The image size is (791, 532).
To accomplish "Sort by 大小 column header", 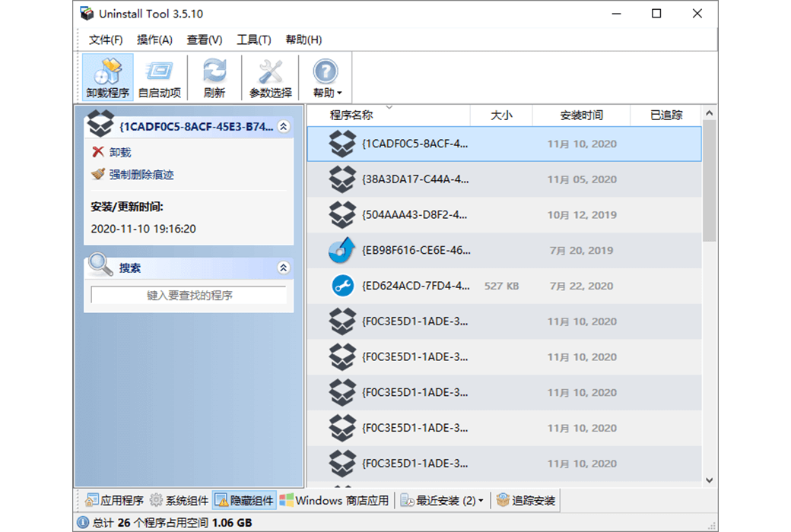I will click(501, 116).
